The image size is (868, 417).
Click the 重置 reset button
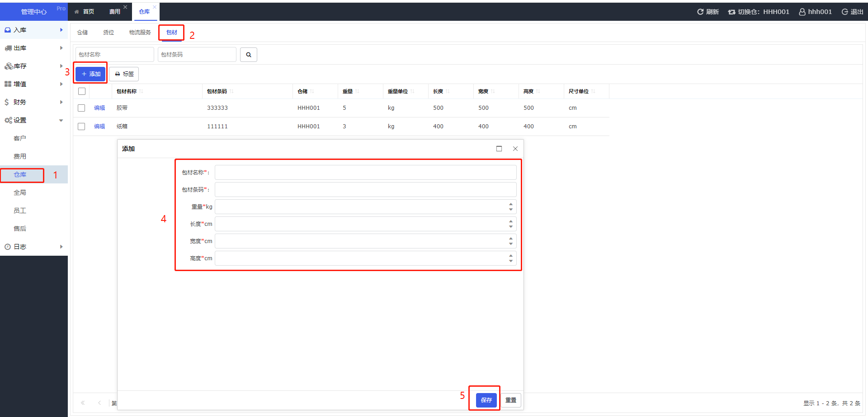(x=511, y=400)
